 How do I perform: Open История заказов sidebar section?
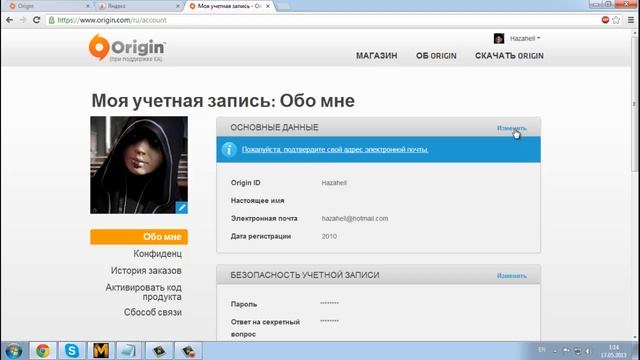(146, 271)
